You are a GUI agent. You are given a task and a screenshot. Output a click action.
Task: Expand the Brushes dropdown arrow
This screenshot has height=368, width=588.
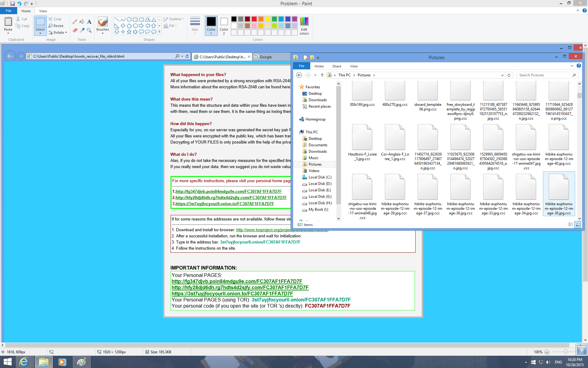pyautogui.click(x=103, y=33)
